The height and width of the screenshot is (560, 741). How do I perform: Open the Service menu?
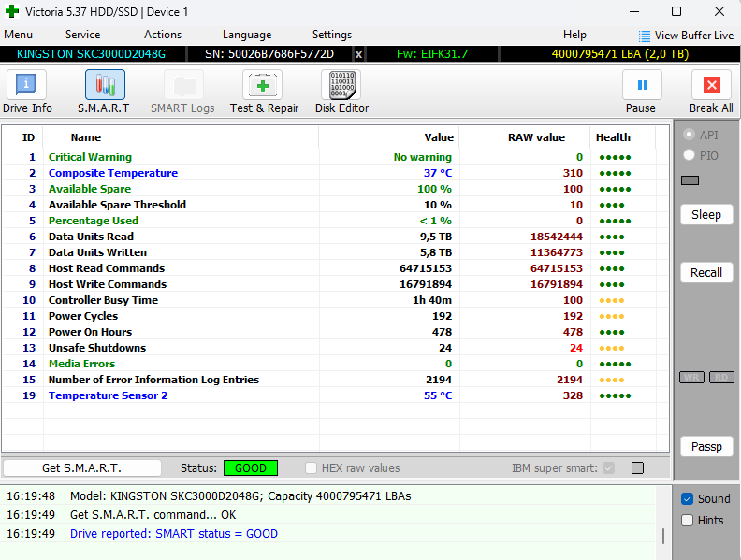click(82, 35)
